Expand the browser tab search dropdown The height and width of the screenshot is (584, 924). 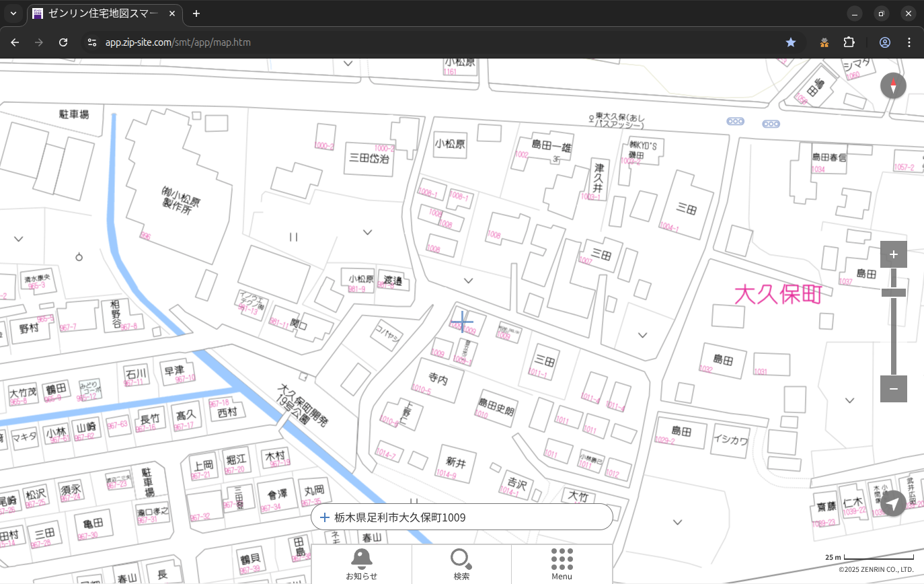pos(13,13)
